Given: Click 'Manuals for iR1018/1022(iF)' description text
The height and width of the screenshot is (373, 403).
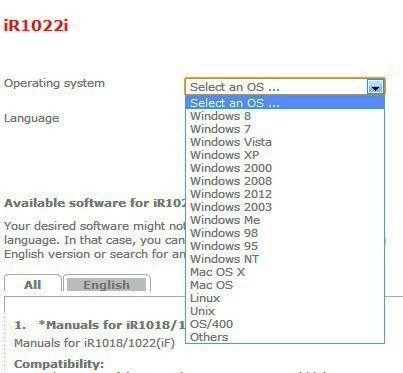Looking at the screenshot, I should pyautogui.click(x=94, y=343).
